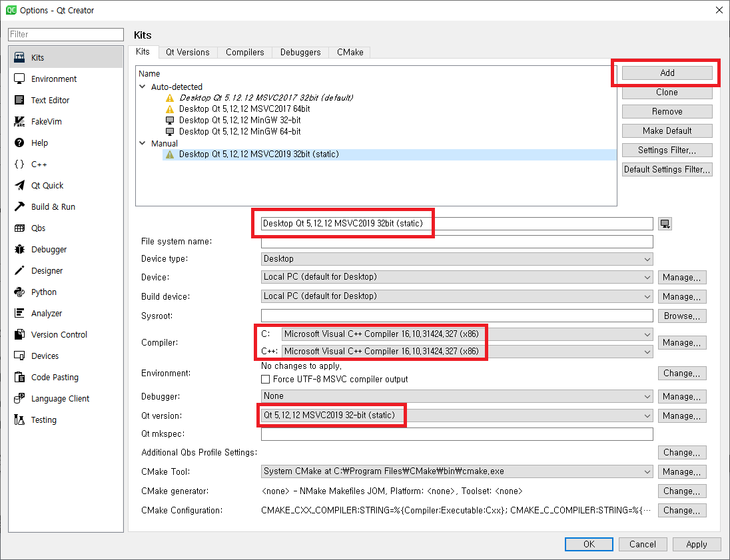This screenshot has width=730, height=560.
Task: Click the Sysroot path field
Action: [457, 316]
